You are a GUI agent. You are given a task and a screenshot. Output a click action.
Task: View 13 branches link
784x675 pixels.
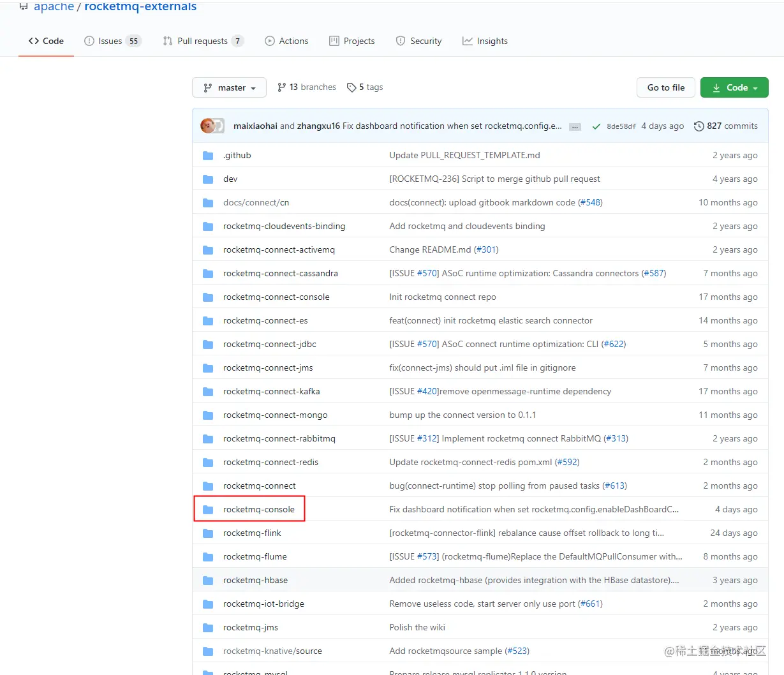point(307,87)
